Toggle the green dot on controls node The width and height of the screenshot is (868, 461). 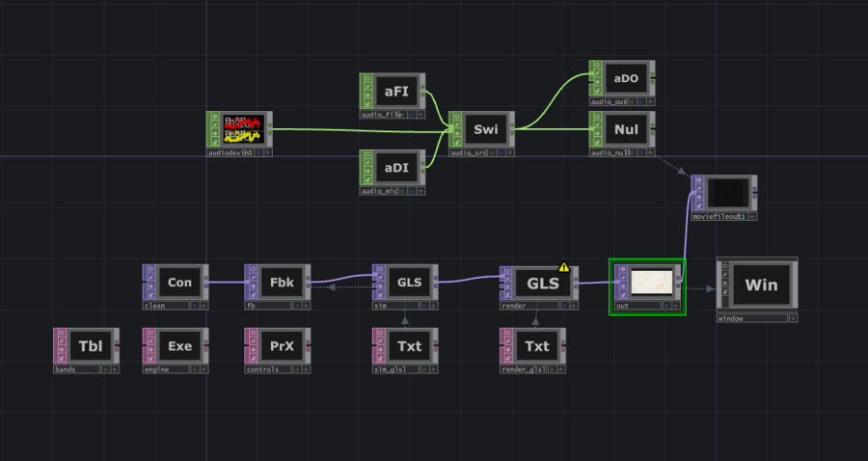pos(297,369)
